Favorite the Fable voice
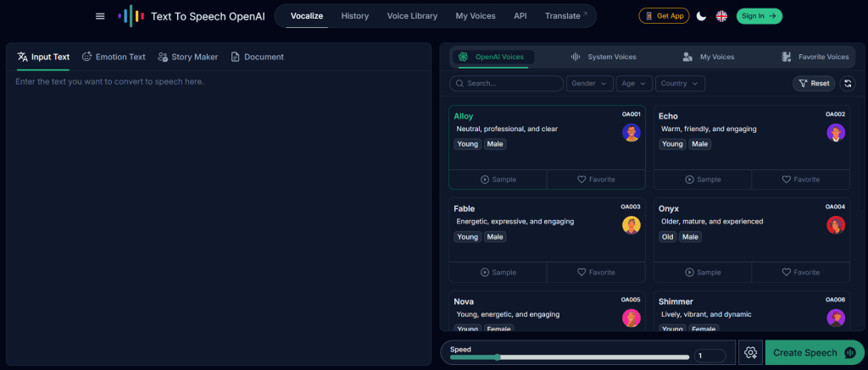 point(596,272)
